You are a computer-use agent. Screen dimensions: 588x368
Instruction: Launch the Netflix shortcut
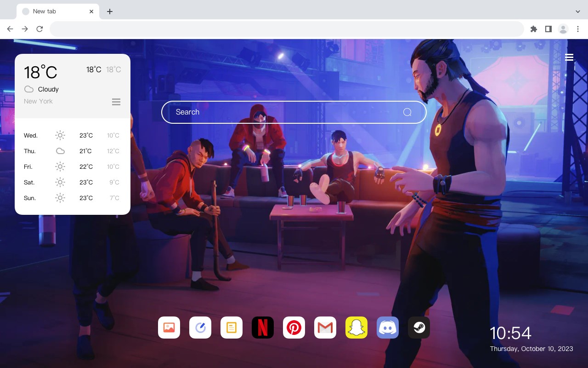click(x=263, y=328)
